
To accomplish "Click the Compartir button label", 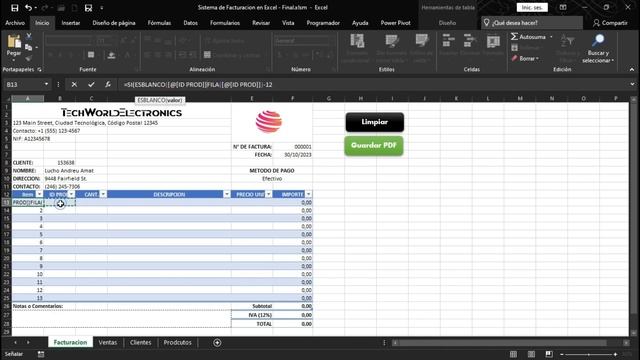I will pyautogui.click(x=615, y=23).
